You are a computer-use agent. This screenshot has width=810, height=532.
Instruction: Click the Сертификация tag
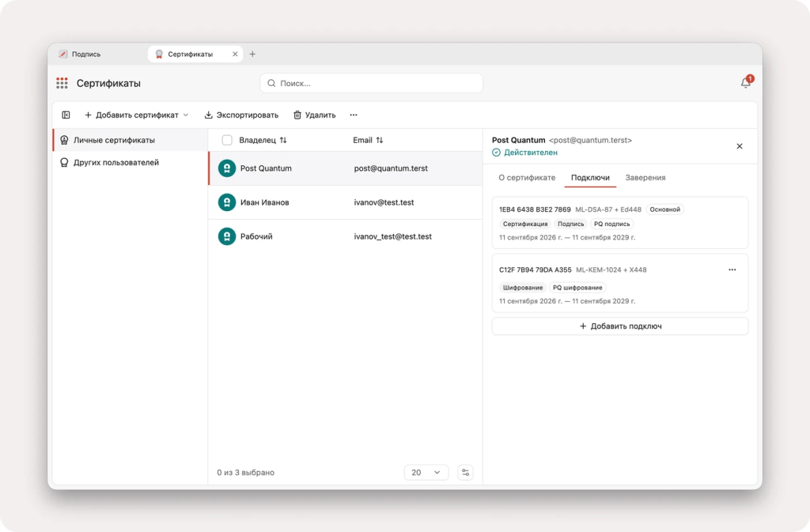tap(525, 224)
